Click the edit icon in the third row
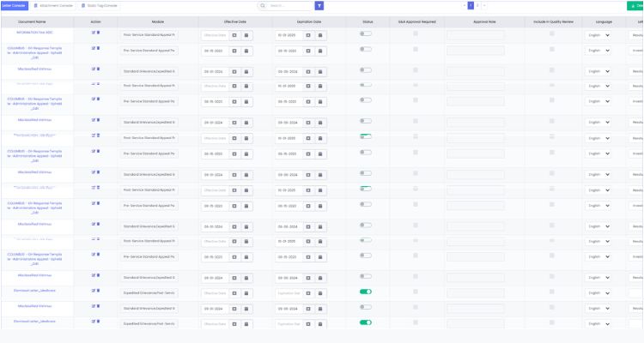Viewport: 644px width, 343px height. click(94, 69)
